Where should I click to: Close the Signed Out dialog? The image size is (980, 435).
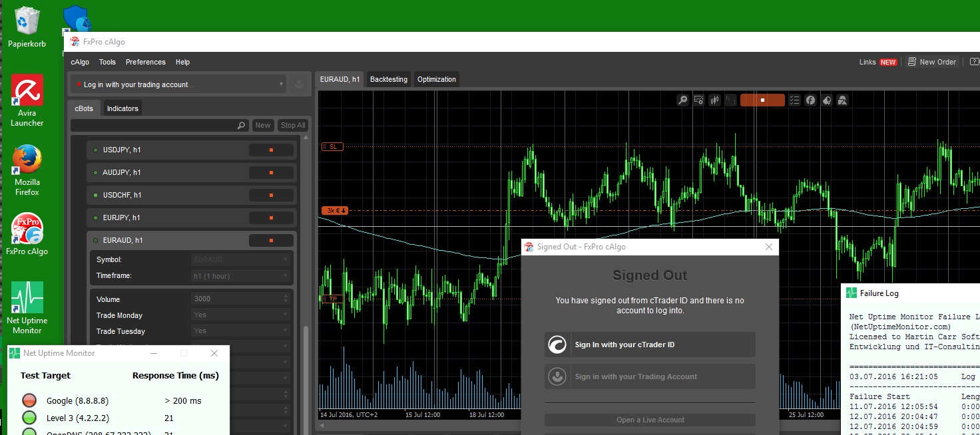769,247
